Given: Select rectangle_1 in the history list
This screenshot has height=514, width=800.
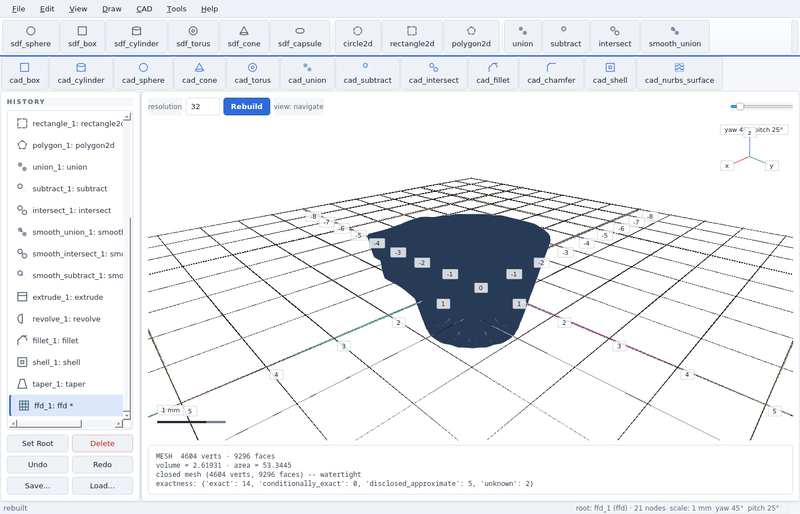Looking at the screenshot, I should tap(66, 124).
